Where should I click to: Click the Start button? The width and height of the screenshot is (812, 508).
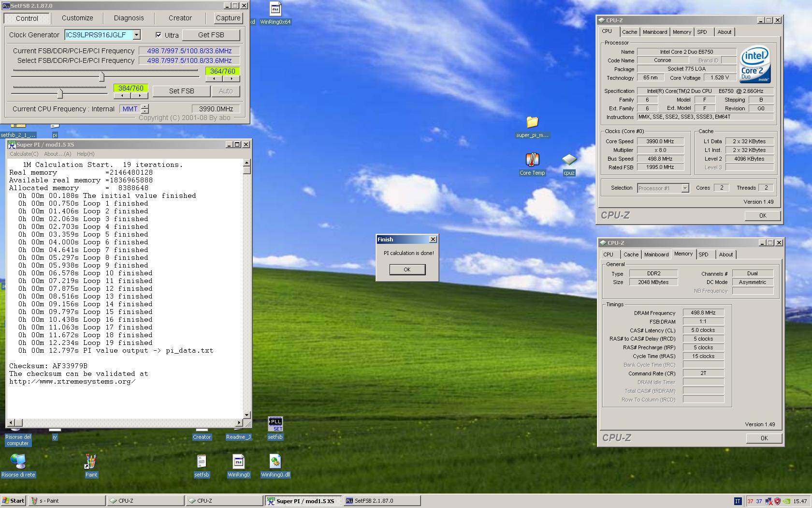pos(13,501)
